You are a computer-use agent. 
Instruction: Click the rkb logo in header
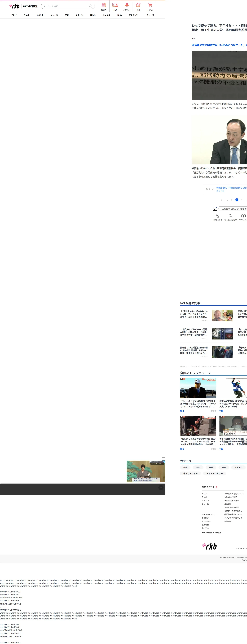click(x=14, y=6)
